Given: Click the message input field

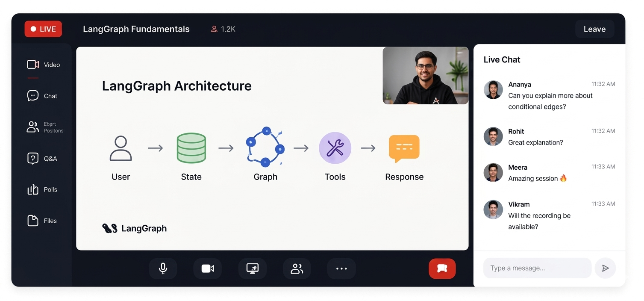Looking at the screenshot, I should pyautogui.click(x=537, y=268).
